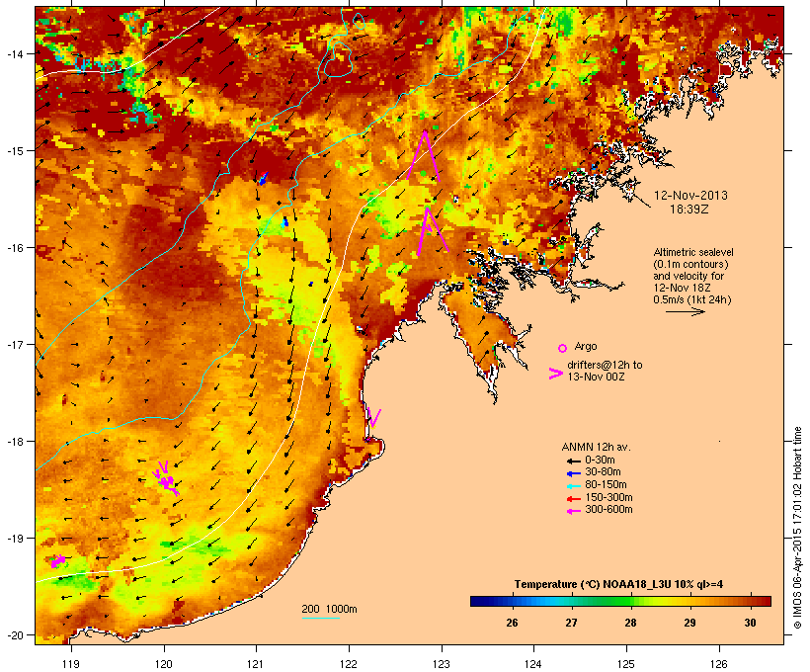Click the red 150-300m legend arrow
The width and height of the screenshot is (810, 672).
point(574,498)
